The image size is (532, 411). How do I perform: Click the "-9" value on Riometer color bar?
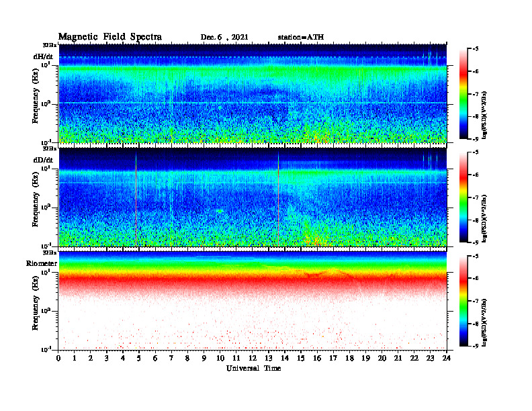pos(475,346)
